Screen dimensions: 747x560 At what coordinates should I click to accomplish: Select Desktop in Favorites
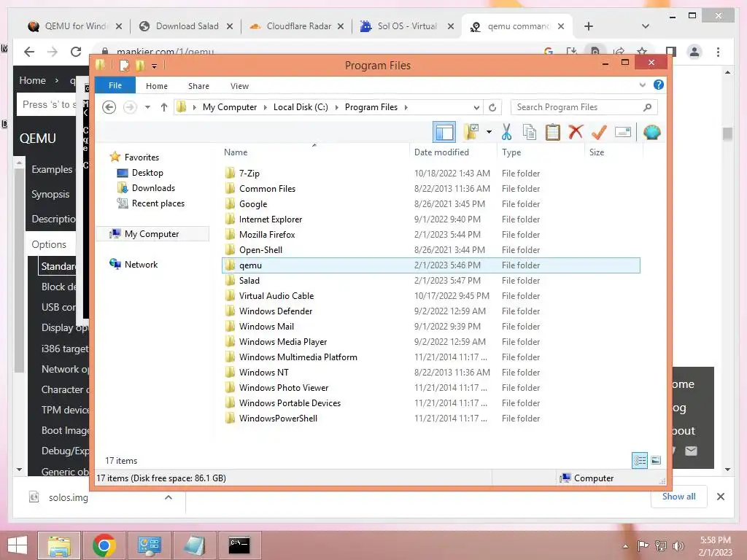147,172
